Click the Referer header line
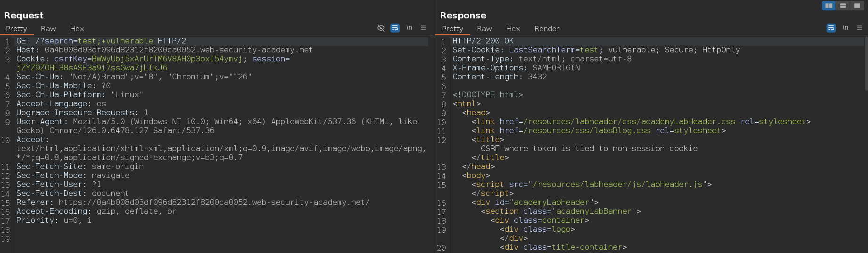Viewport: 868px width, 253px height. click(193, 202)
